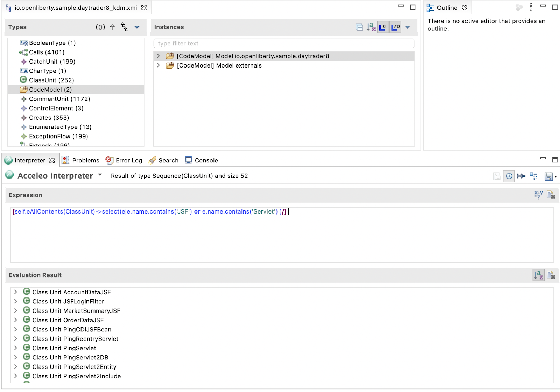This screenshot has width=560, height=392.
Task: Expand the daytrader8 CodeModel instance
Action: click(159, 56)
